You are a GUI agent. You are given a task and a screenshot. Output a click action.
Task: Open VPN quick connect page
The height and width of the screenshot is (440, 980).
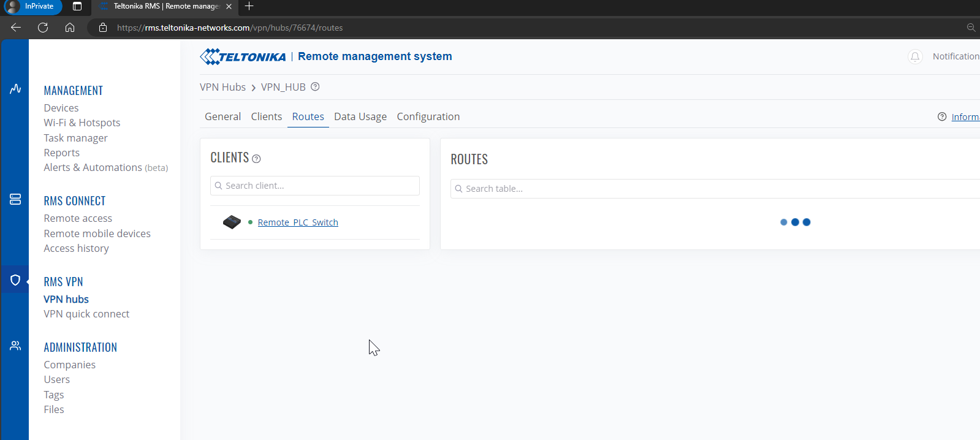(86, 314)
